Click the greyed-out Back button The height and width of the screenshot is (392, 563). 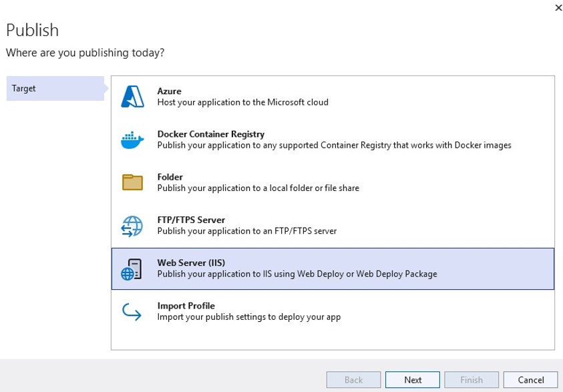pos(353,380)
